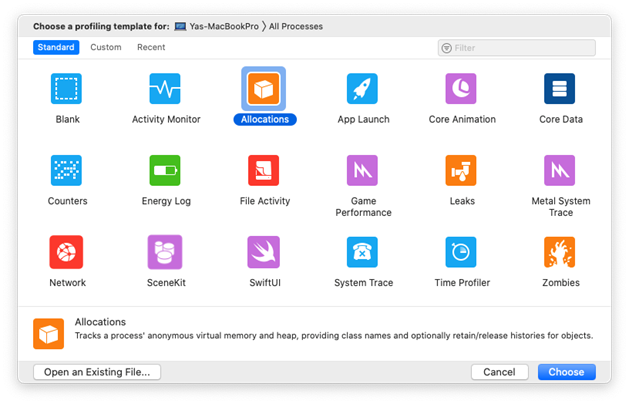The width and height of the screenshot is (629, 404).
Task: Open the All Processes target dropdown
Action: click(x=296, y=26)
